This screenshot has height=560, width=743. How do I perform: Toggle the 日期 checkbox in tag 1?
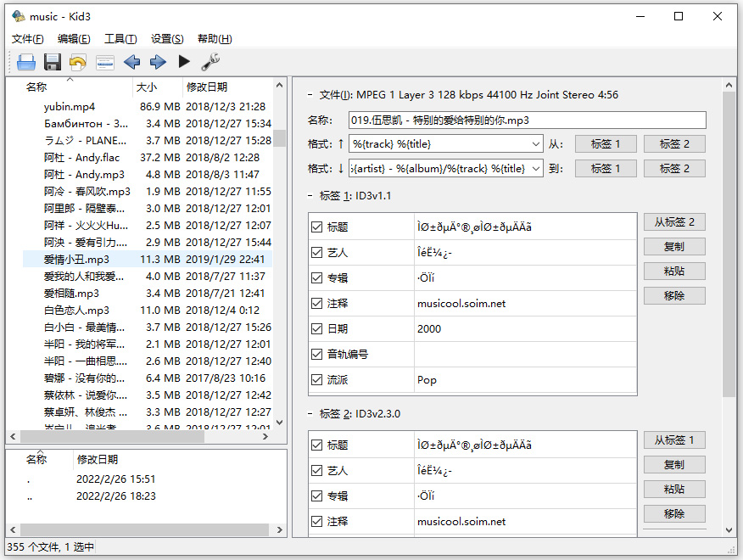pyautogui.click(x=317, y=329)
